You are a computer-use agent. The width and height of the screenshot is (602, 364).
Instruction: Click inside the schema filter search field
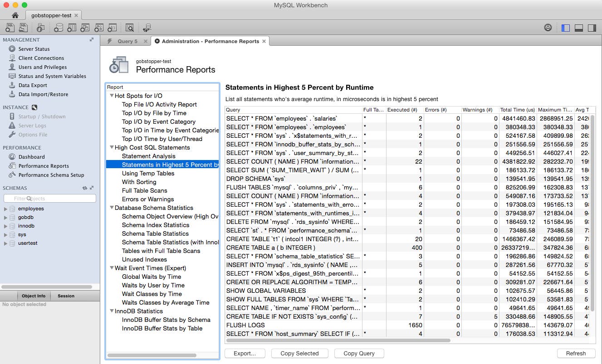tap(50, 198)
